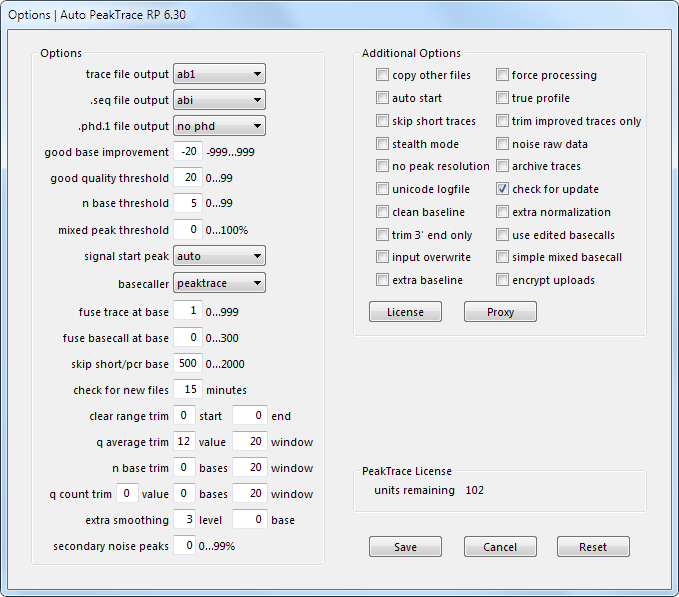Enable input overwrite checkbox

pyautogui.click(x=382, y=256)
